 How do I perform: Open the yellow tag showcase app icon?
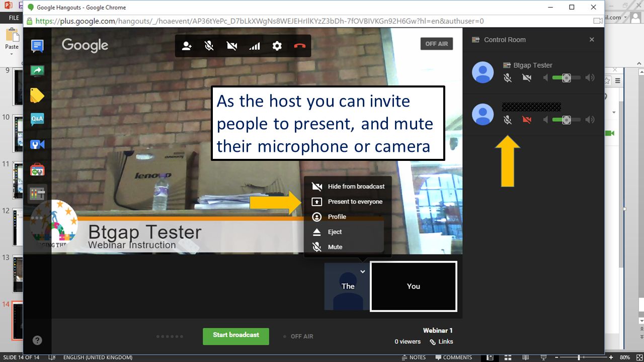[x=37, y=95]
